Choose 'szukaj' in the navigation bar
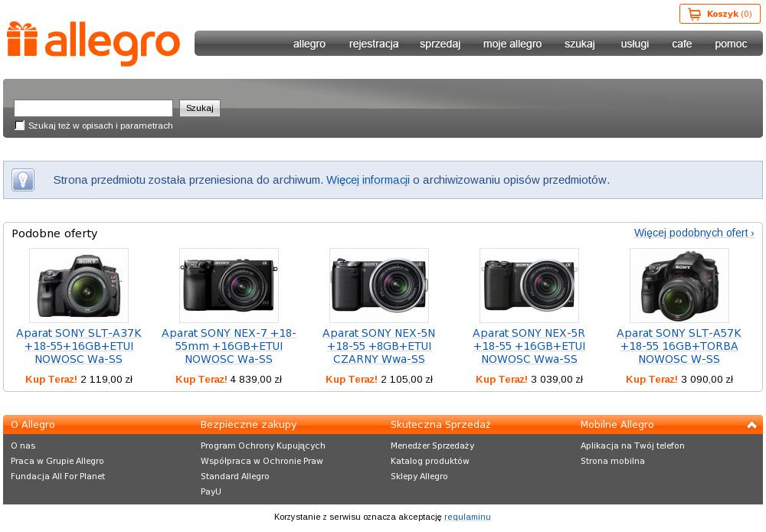 (x=579, y=44)
